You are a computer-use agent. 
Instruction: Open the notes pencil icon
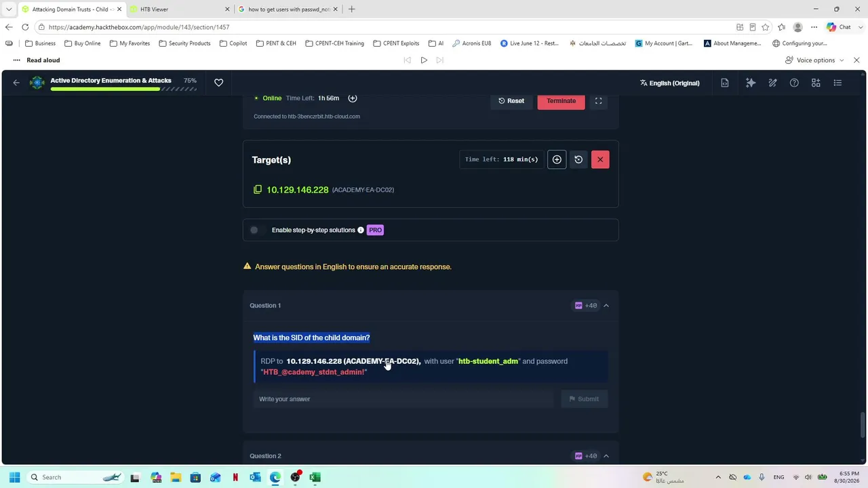[x=772, y=83]
